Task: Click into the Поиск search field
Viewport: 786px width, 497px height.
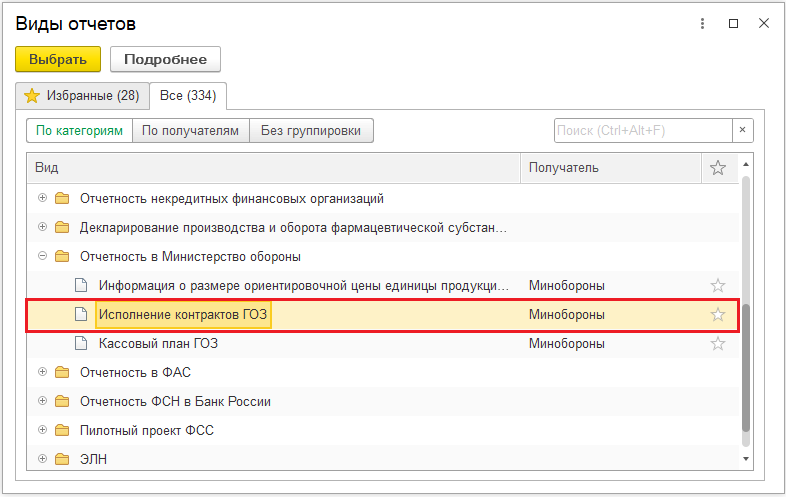Action: pos(643,130)
